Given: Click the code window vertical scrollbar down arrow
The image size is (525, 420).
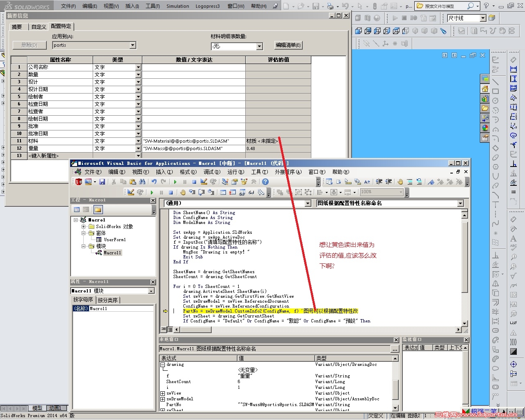Looking at the screenshot, I should [464, 323].
